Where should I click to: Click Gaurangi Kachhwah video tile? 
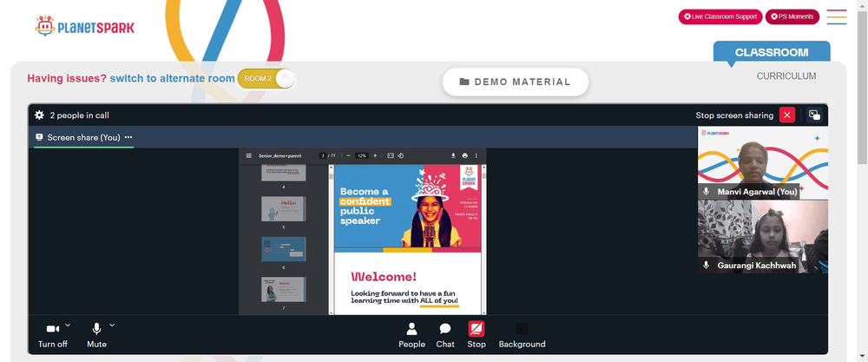pyautogui.click(x=763, y=236)
